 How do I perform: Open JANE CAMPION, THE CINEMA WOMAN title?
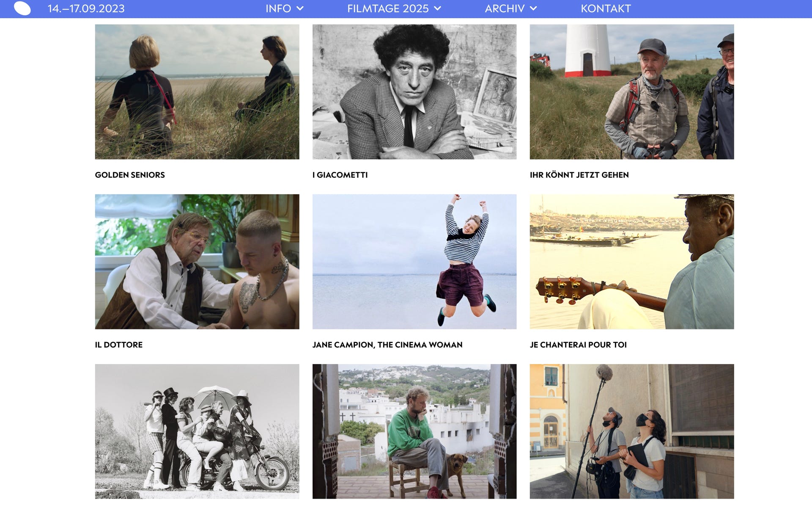(387, 345)
